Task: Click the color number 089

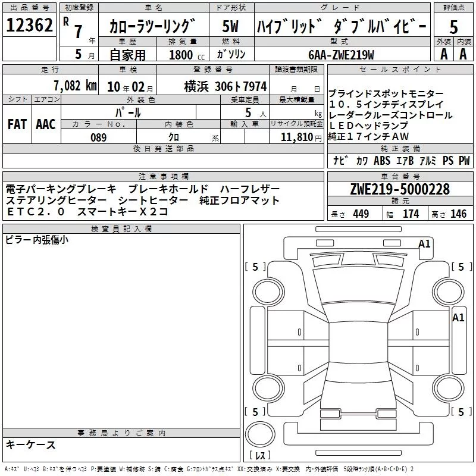Action: tap(98, 137)
